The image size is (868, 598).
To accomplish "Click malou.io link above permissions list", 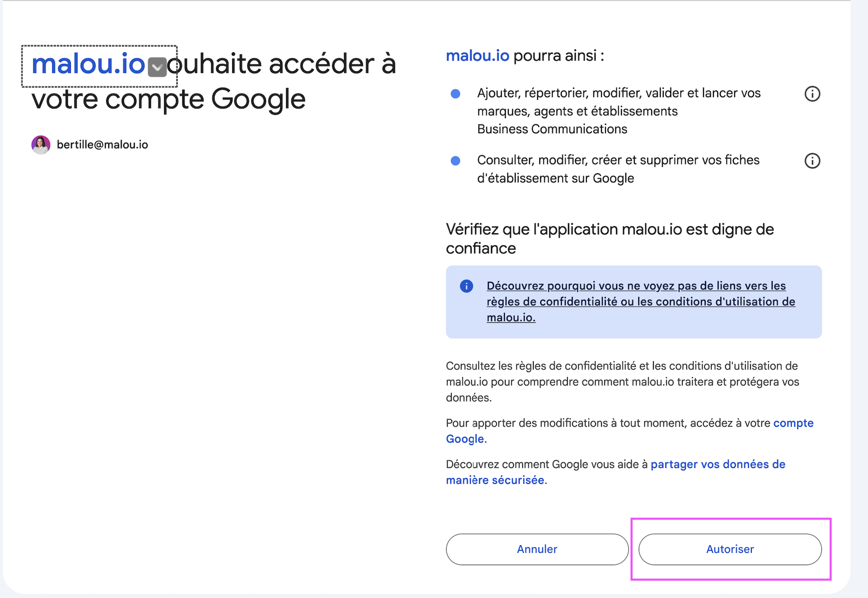I will (x=478, y=56).
